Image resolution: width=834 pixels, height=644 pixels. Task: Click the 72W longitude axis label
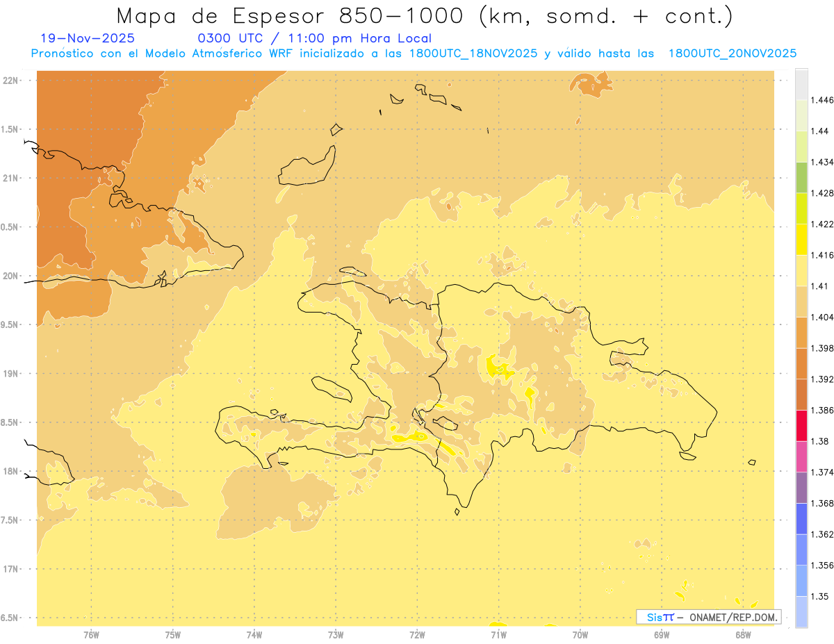pyautogui.click(x=417, y=635)
